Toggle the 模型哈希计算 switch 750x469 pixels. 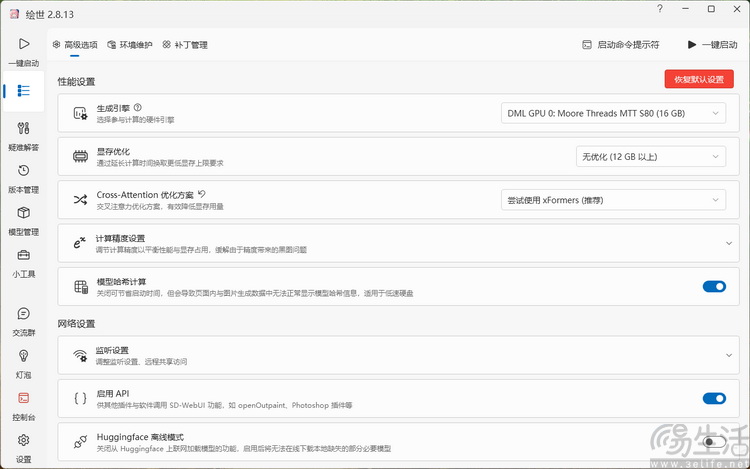point(714,286)
